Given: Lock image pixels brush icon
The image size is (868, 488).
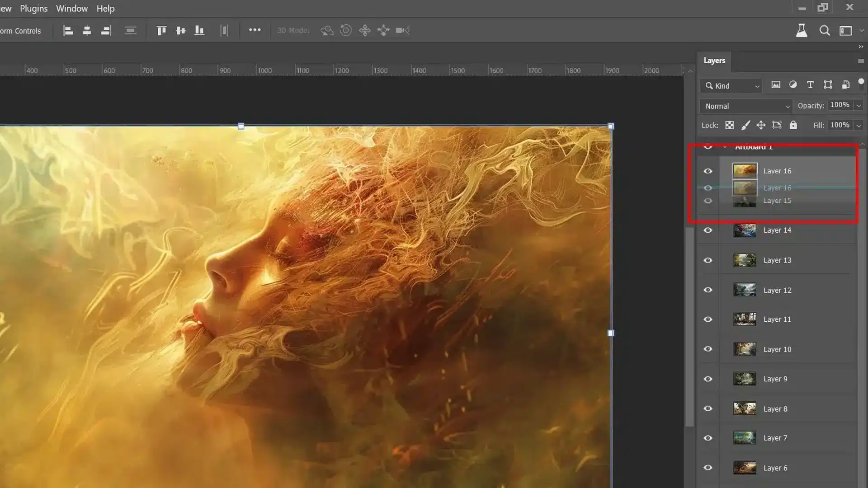Looking at the screenshot, I should [x=745, y=125].
